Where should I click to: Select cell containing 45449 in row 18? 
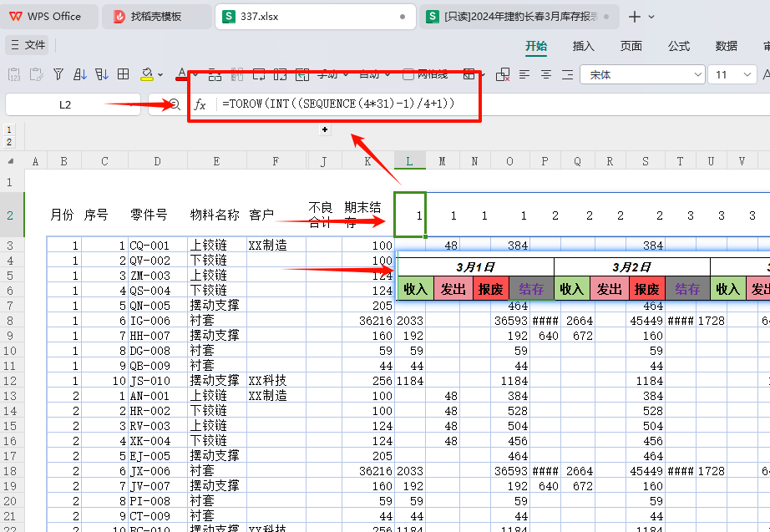(646, 470)
